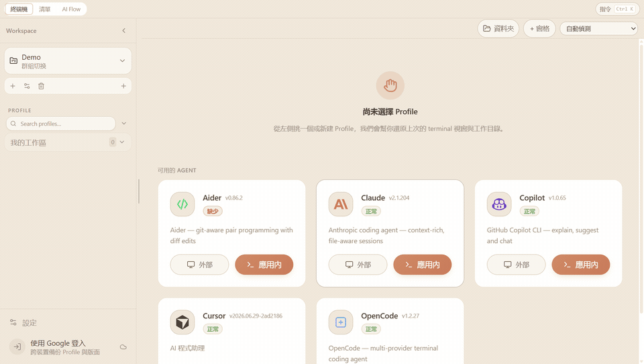The image size is (644, 364).
Task: Click the Cursor agent cube icon
Action: point(182,322)
